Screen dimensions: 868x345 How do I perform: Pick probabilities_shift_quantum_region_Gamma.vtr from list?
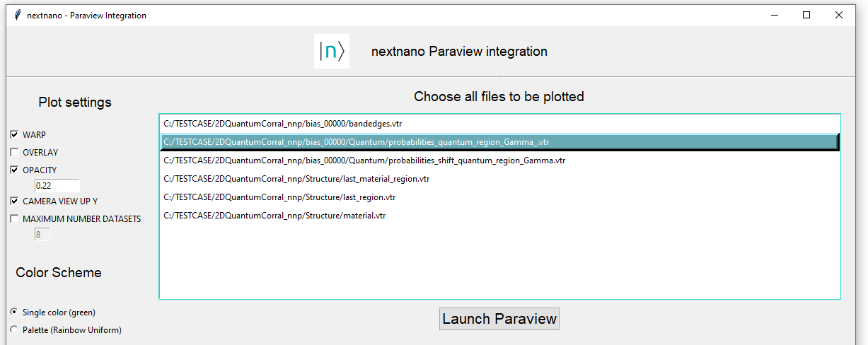click(364, 160)
